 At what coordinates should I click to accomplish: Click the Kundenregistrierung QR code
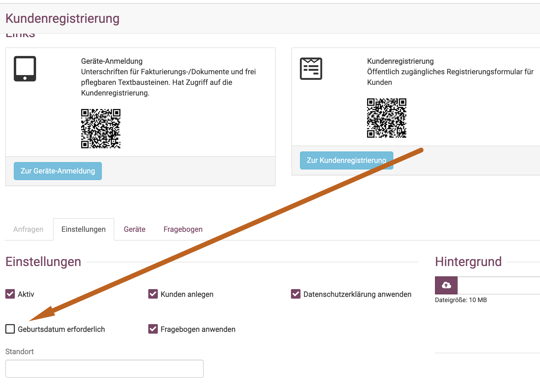point(386,118)
